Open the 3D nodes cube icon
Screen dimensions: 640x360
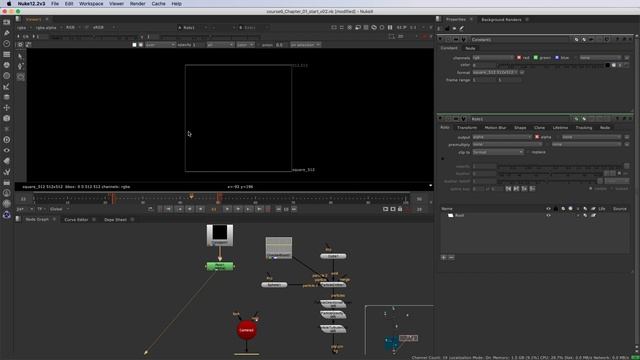7,118
